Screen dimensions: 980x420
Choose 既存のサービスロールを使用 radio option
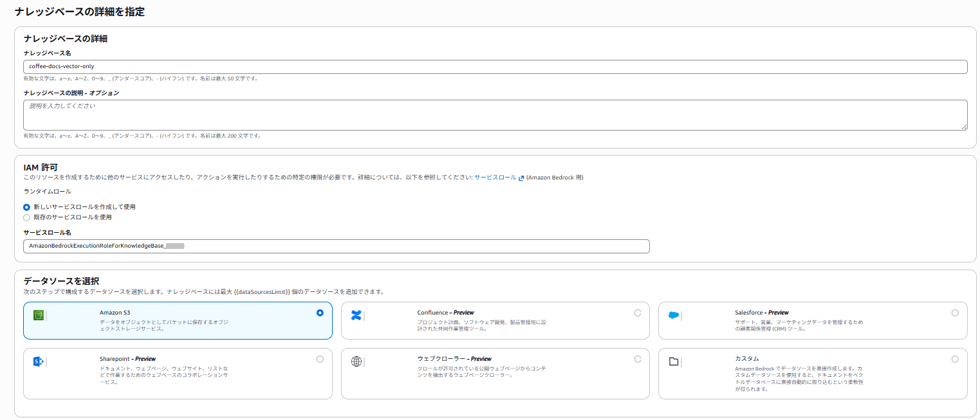tap(26, 217)
